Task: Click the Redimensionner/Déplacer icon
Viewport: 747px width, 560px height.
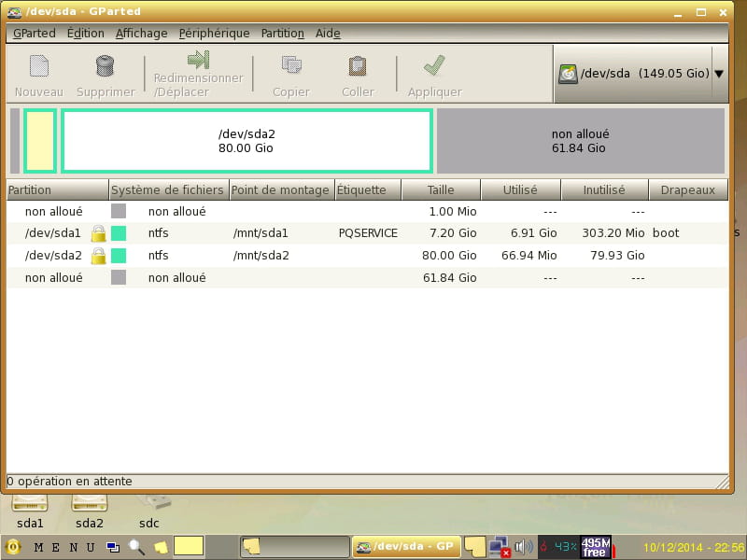Action: click(x=198, y=60)
